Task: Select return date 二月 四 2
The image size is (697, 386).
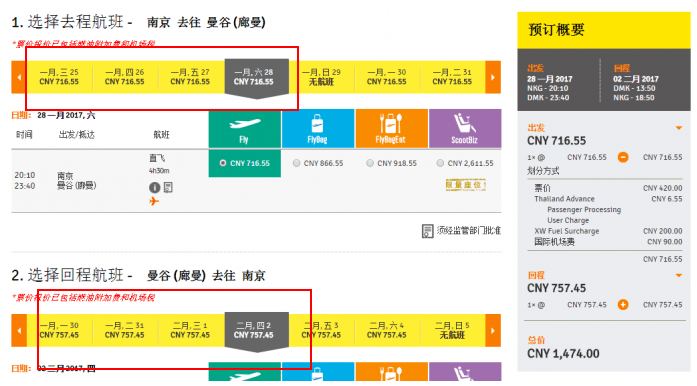Action: click(256, 332)
